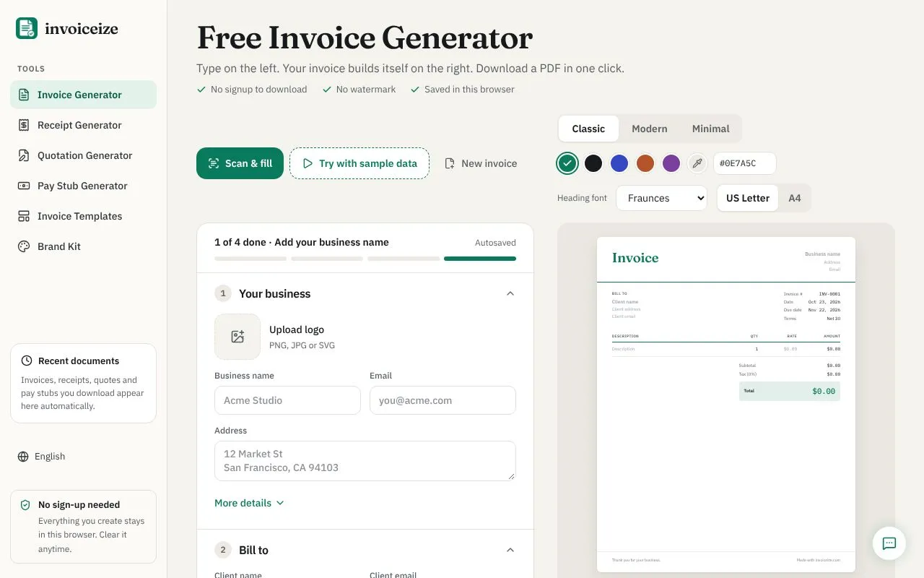This screenshot has height=578, width=924.
Task: Click the Upload logo image icon
Action: pyautogui.click(x=237, y=337)
